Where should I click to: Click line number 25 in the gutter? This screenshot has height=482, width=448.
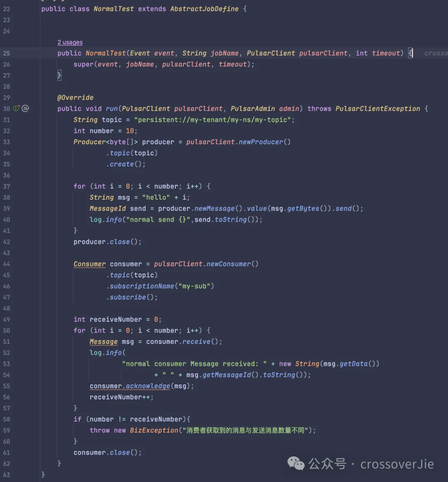[7, 53]
